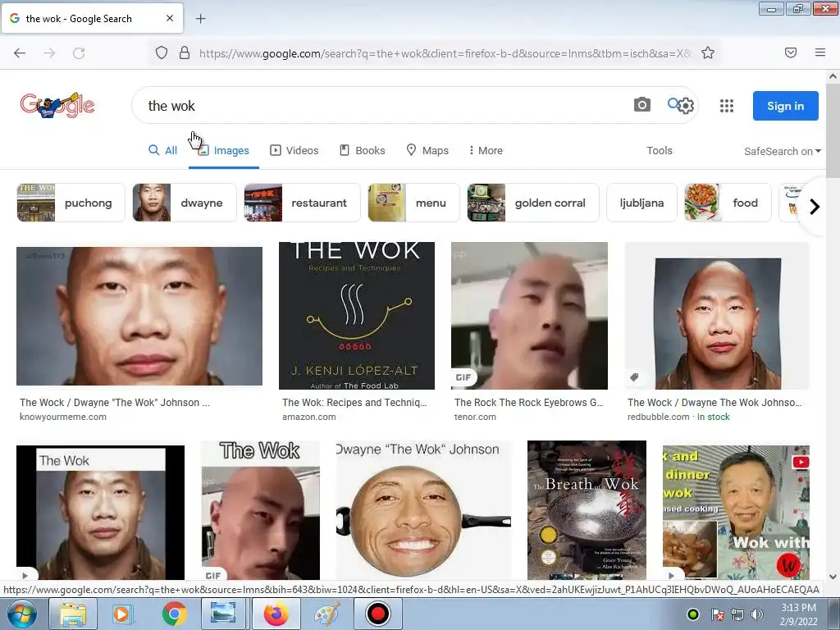Open the tenor.com GIF thumbnail

[529, 316]
